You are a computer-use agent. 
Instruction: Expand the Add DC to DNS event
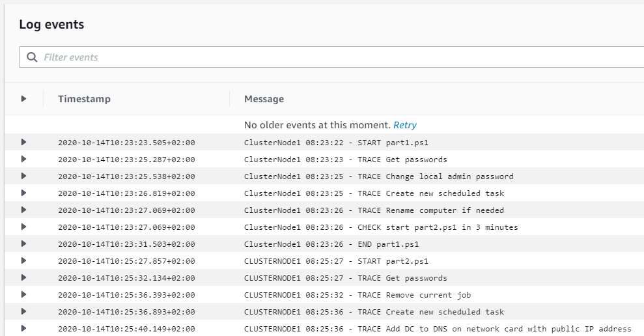pos(24,328)
